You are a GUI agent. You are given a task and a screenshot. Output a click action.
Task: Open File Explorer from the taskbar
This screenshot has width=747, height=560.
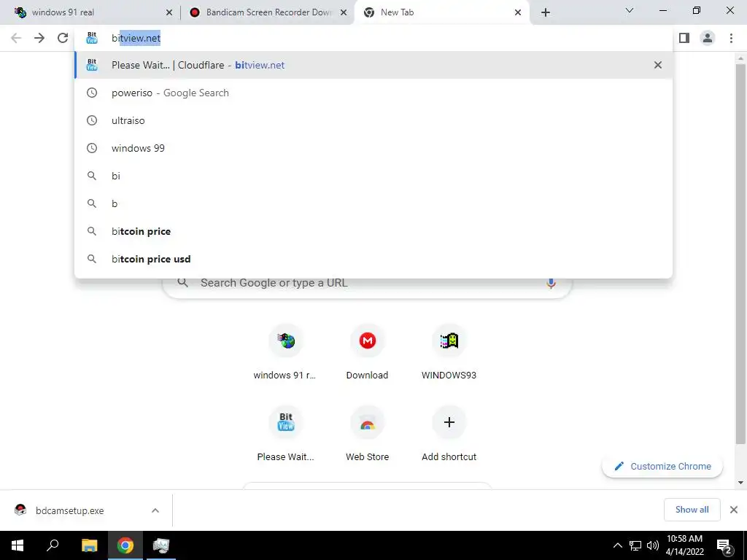(89, 545)
